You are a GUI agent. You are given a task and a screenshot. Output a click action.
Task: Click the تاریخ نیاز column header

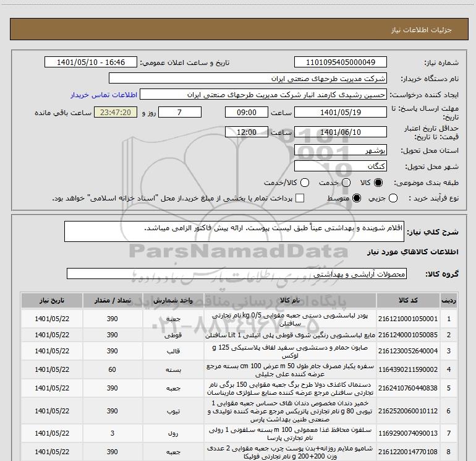(x=51, y=300)
